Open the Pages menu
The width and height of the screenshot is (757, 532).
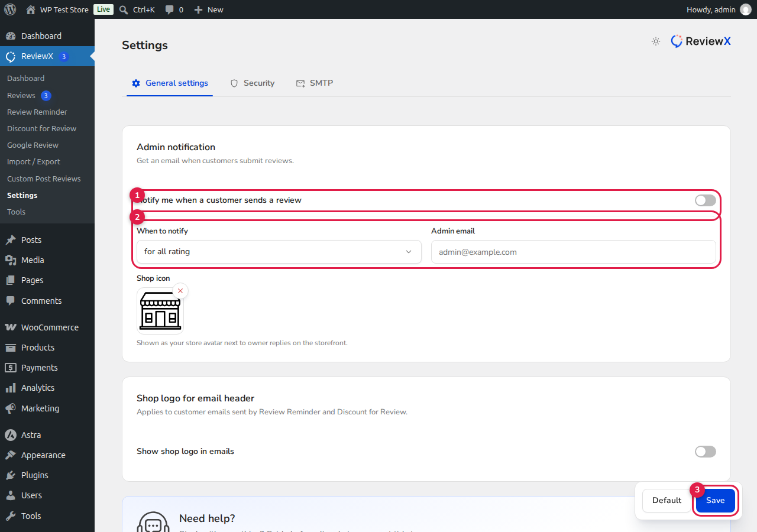click(47, 280)
